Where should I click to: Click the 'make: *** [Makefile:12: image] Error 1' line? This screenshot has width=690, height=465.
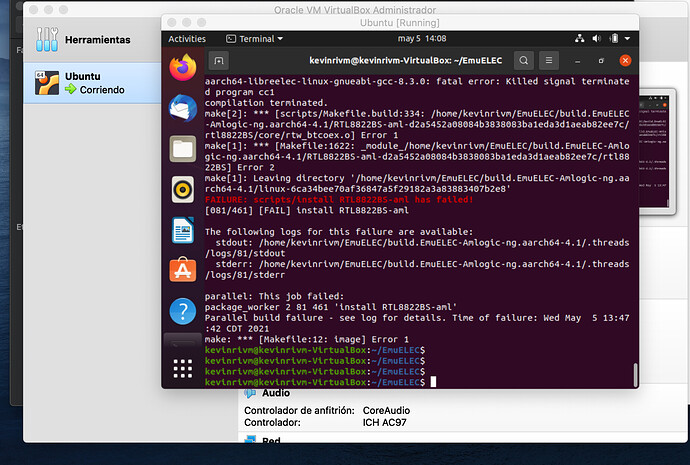tap(307, 340)
